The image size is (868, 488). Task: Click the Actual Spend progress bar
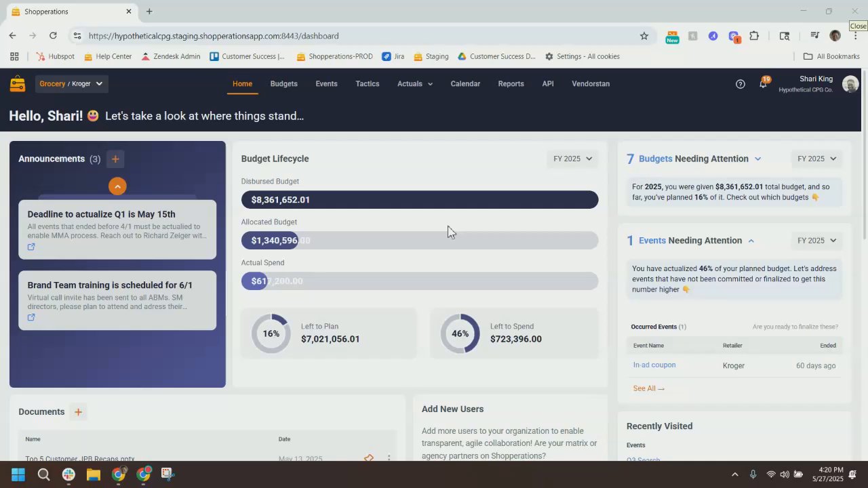pyautogui.click(x=420, y=281)
